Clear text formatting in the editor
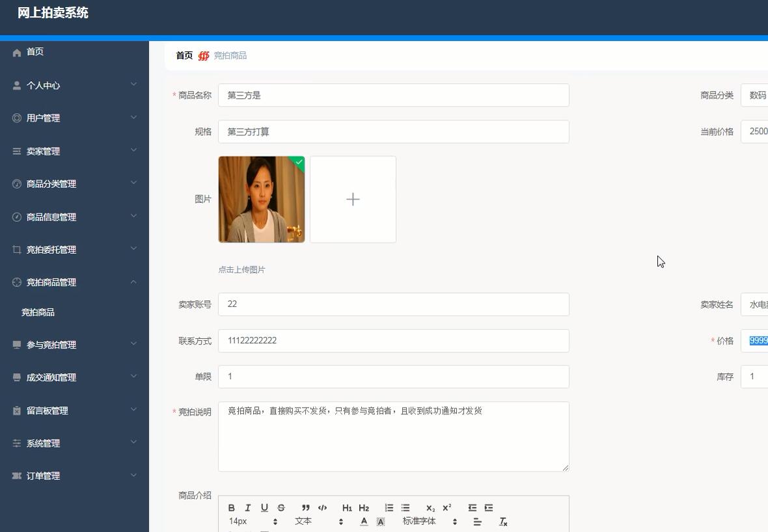This screenshot has height=532, width=768. pyautogui.click(x=503, y=522)
